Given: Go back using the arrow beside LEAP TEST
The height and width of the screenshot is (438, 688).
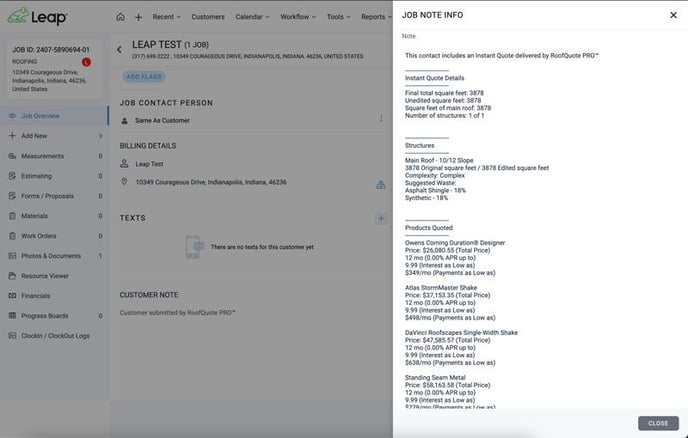Looking at the screenshot, I should [x=119, y=50].
